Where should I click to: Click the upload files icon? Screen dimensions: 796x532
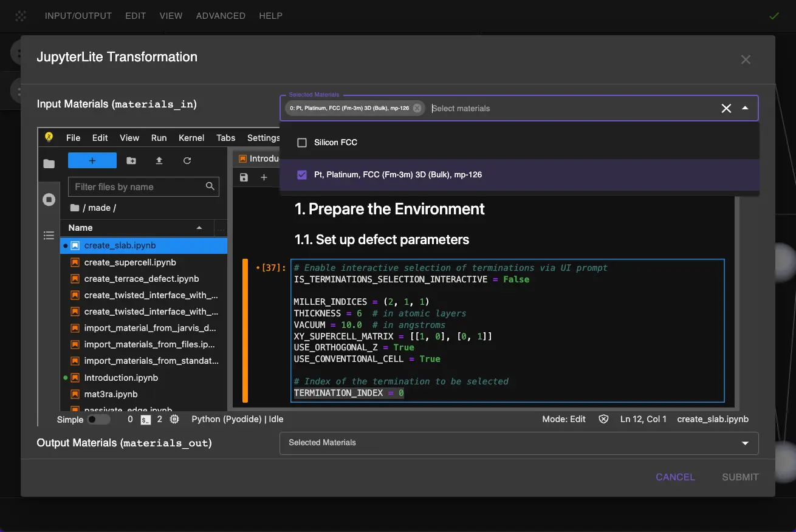pyautogui.click(x=159, y=160)
